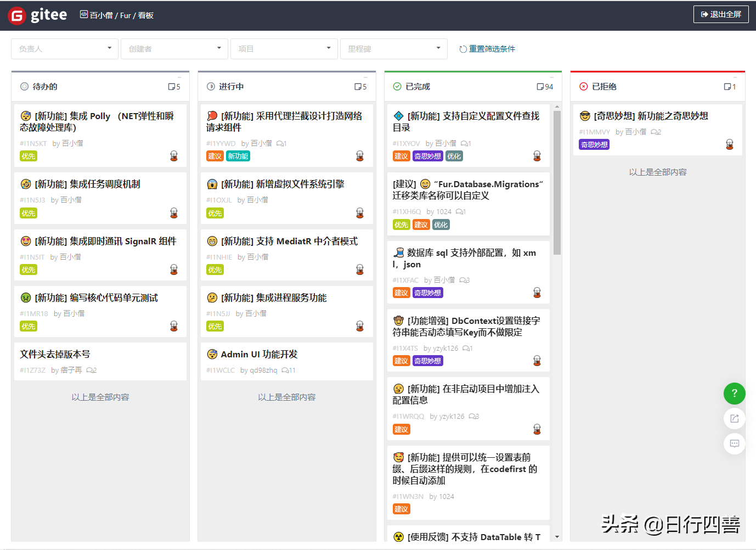Open the 项目 filter dropdown
Image resolution: width=756 pixels, height=550 pixels.
pos(284,49)
